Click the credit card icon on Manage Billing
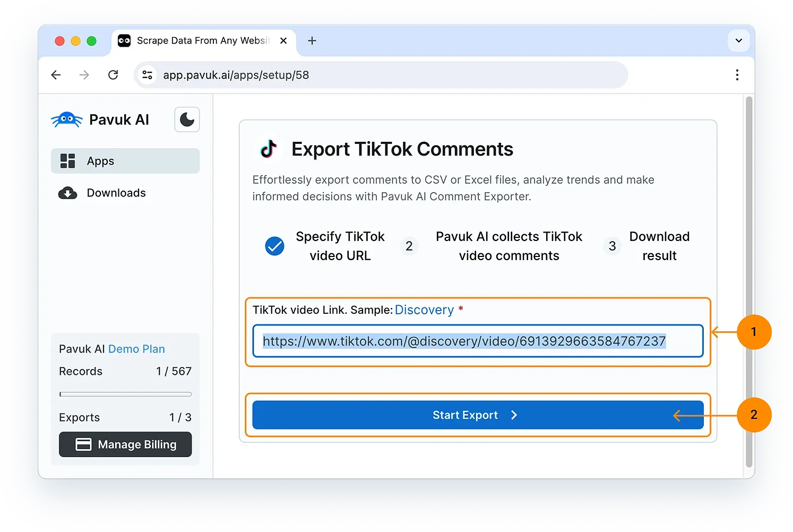Viewport: 793px width, 532px height. tap(83, 444)
